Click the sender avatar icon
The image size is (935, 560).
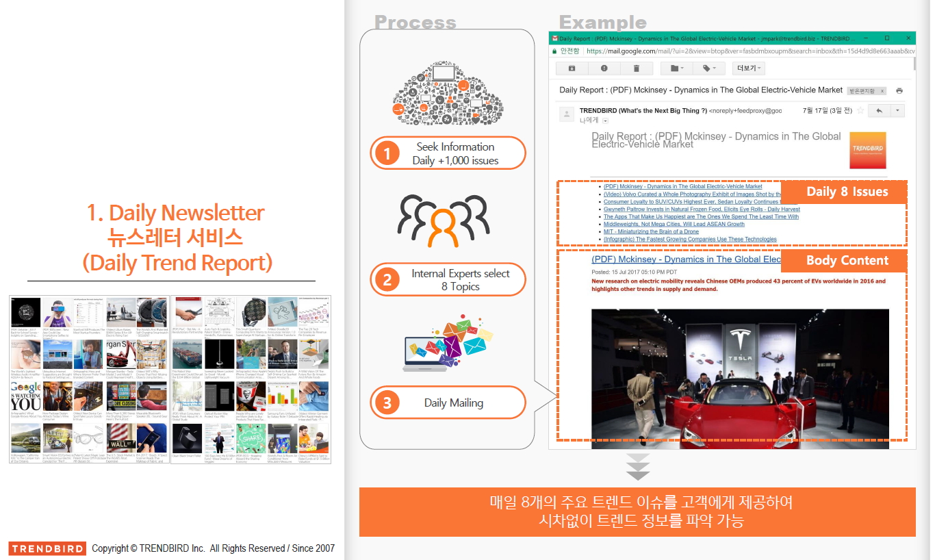566,114
